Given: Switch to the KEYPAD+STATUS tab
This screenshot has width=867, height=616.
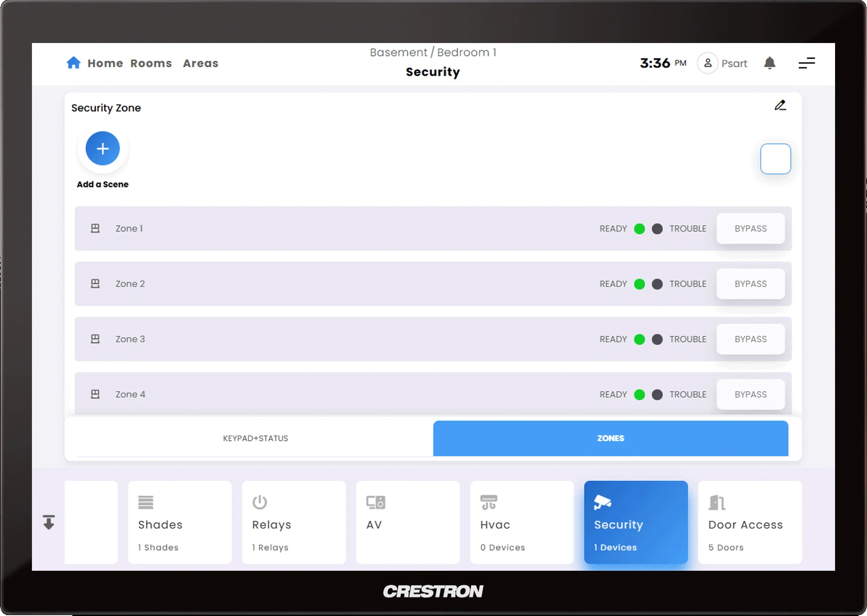Looking at the screenshot, I should point(255,438).
